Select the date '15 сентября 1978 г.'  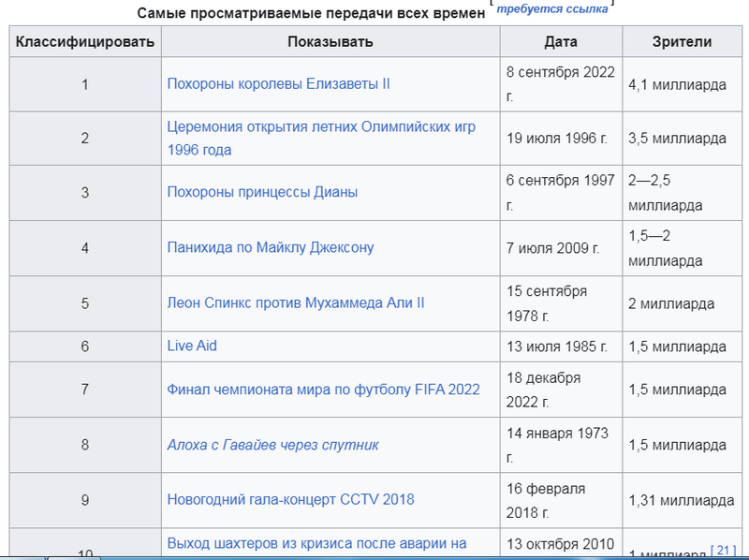[x=547, y=303]
